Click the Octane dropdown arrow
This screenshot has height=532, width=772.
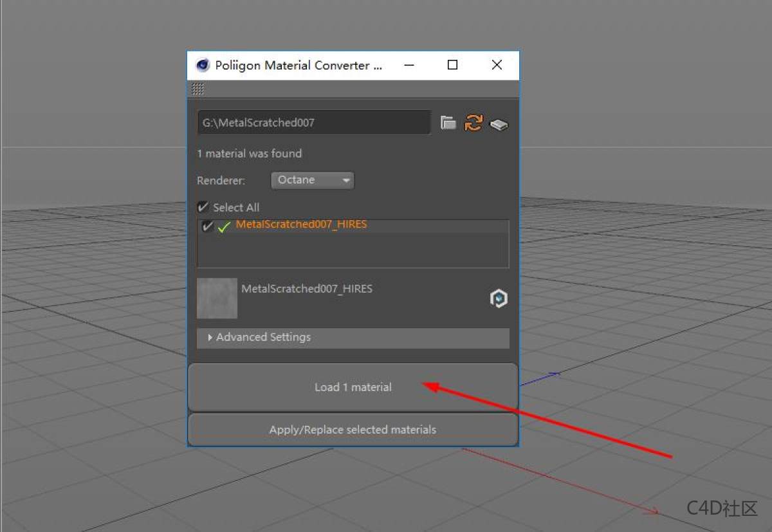(347, 180)
